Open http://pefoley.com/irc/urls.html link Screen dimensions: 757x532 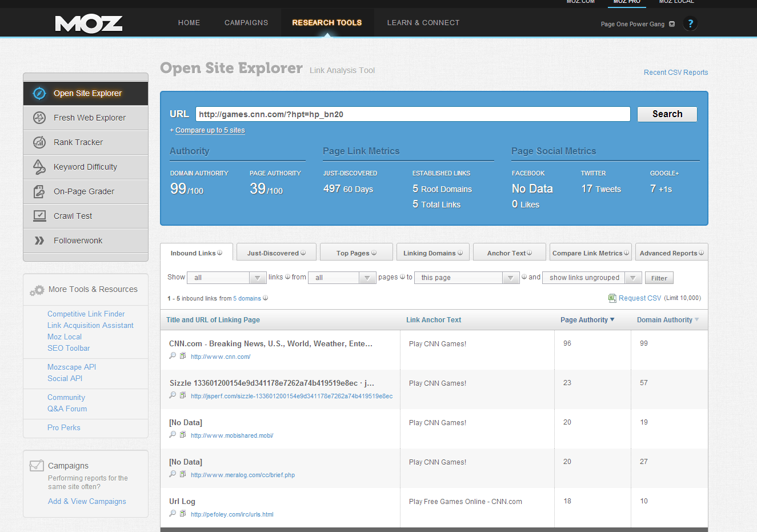(x=232, y=514)
